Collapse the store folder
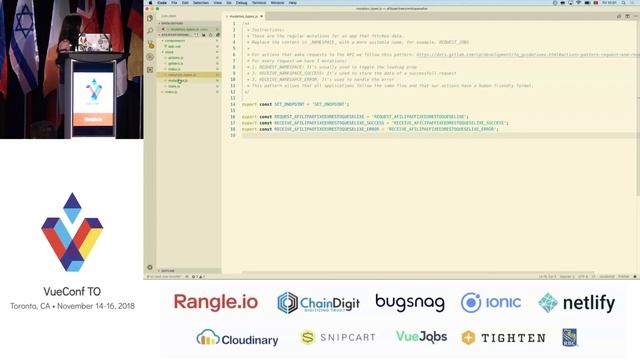The height and width of the screenshot is (360, 640). tap(189, 52)
